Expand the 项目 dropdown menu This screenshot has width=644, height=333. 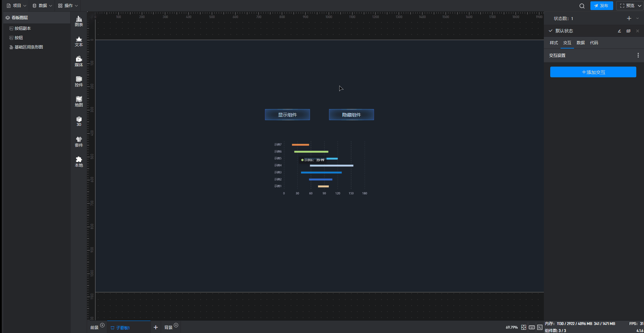[16, 6]
